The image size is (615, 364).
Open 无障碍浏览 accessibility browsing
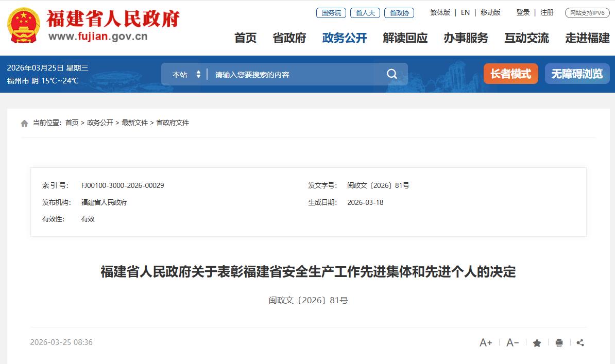[x=577, y=74]
